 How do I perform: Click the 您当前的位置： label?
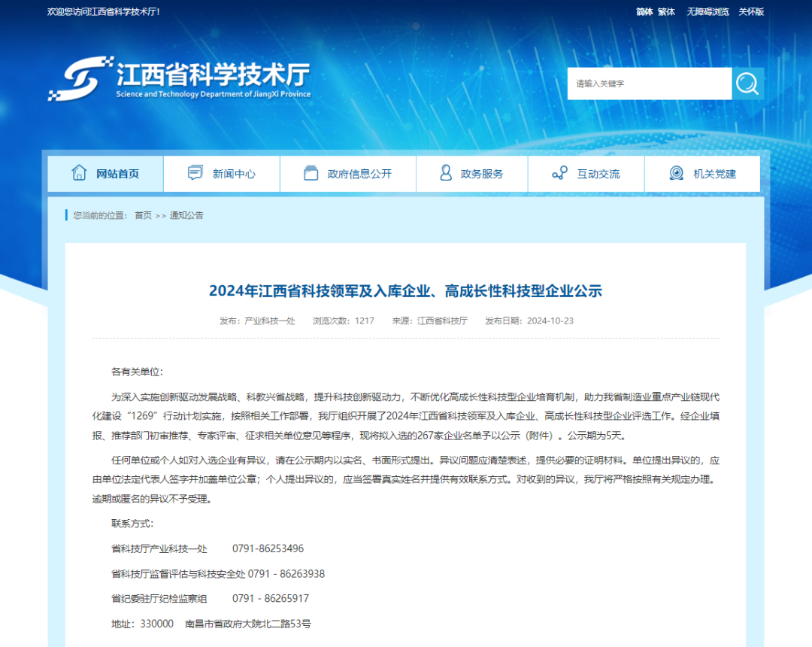[100, 215]
